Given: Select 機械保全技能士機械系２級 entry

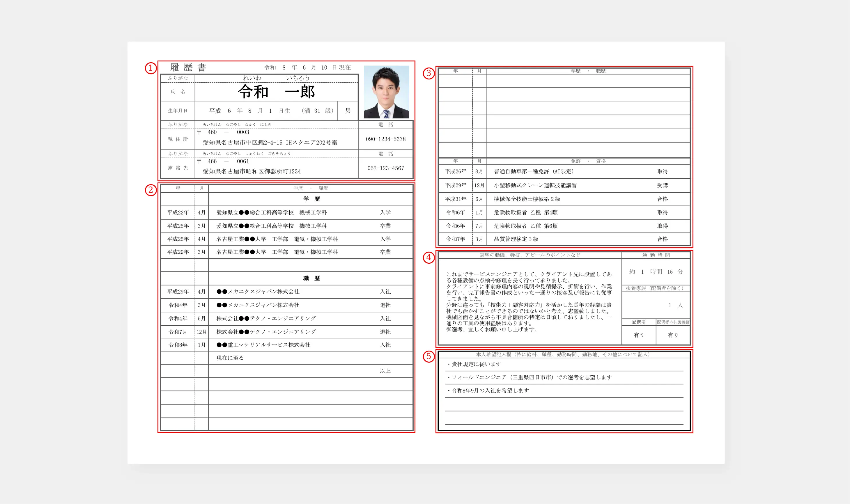Looking at the screenshot, I should (527, 199).
